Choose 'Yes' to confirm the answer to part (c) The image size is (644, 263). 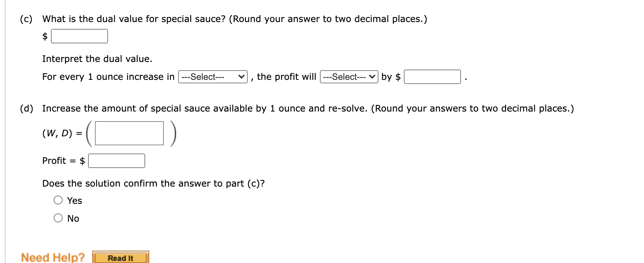[x=58, y=200]
